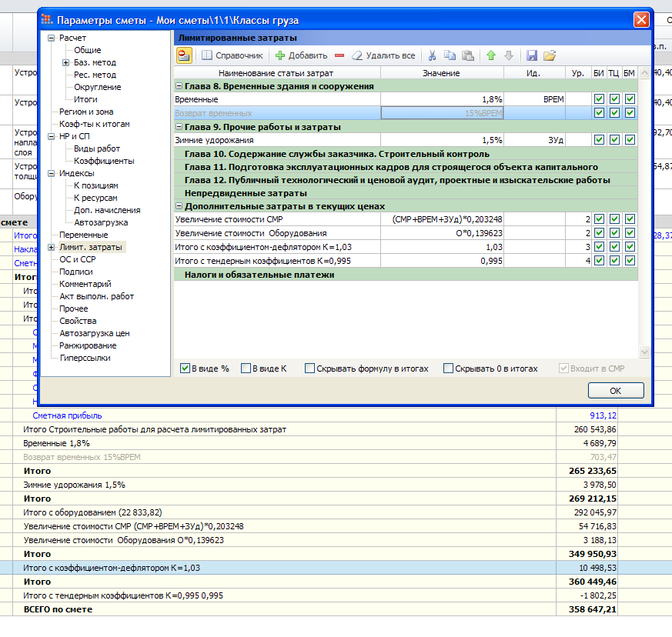Click the open folder icon in toolbar
This screenshot has height=637, width=672.
click(550, 55)
